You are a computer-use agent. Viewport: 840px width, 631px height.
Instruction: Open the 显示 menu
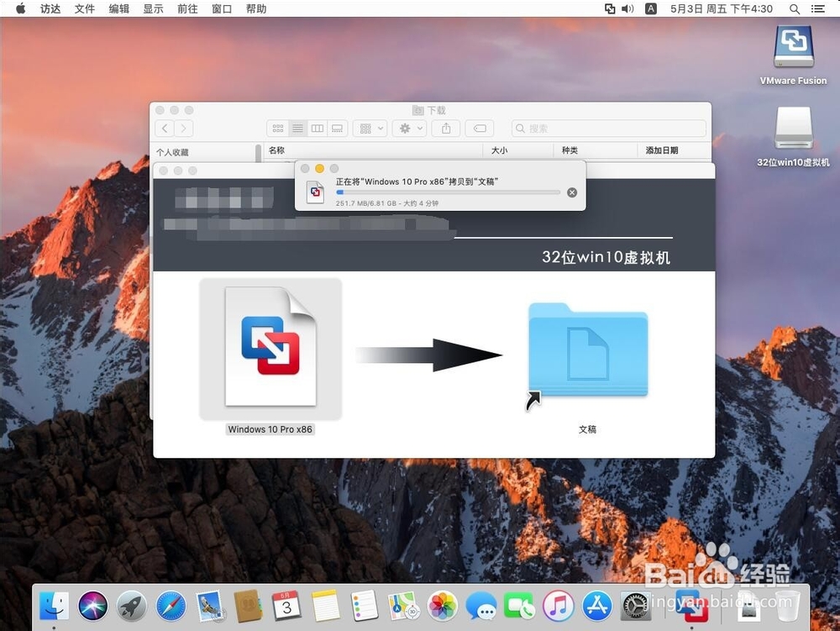coord(153,8)
